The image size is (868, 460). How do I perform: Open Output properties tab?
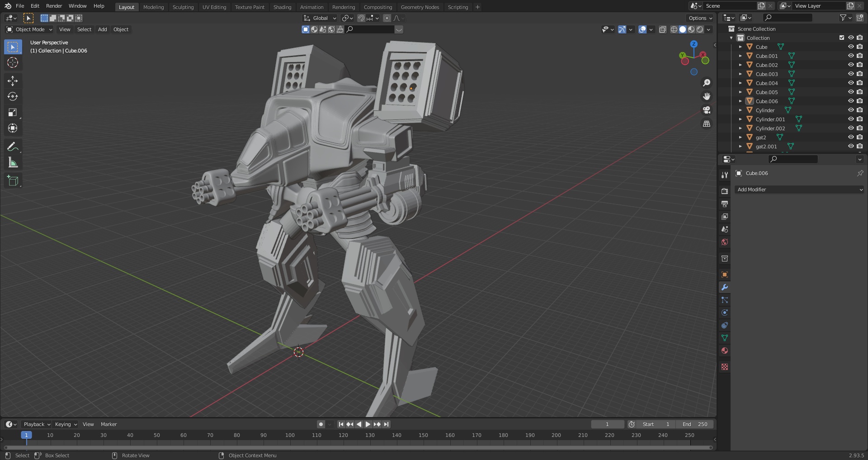coord(725,204)
